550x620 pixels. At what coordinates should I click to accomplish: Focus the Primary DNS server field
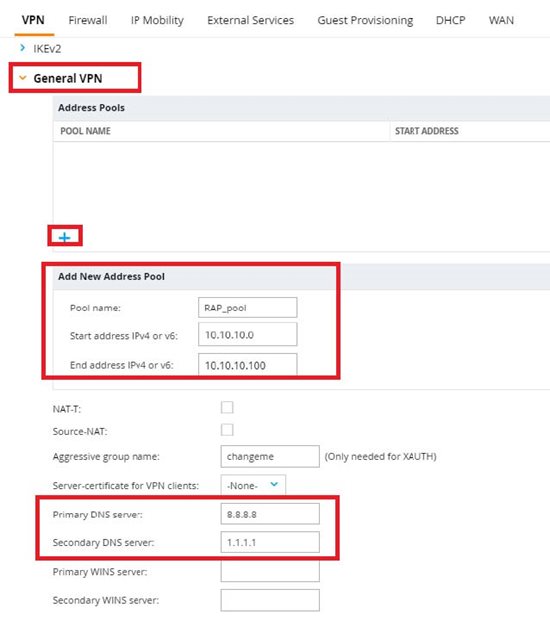(x=270, y=514)
